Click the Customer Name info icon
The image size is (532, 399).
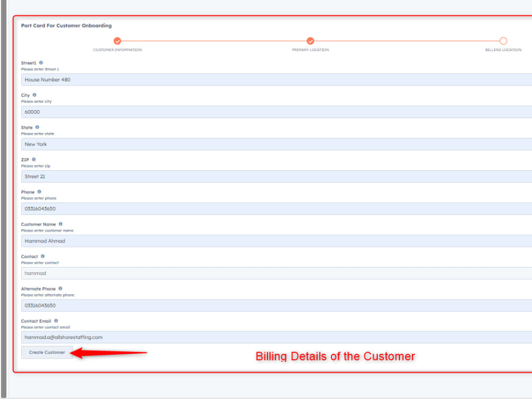coord(60,224)
